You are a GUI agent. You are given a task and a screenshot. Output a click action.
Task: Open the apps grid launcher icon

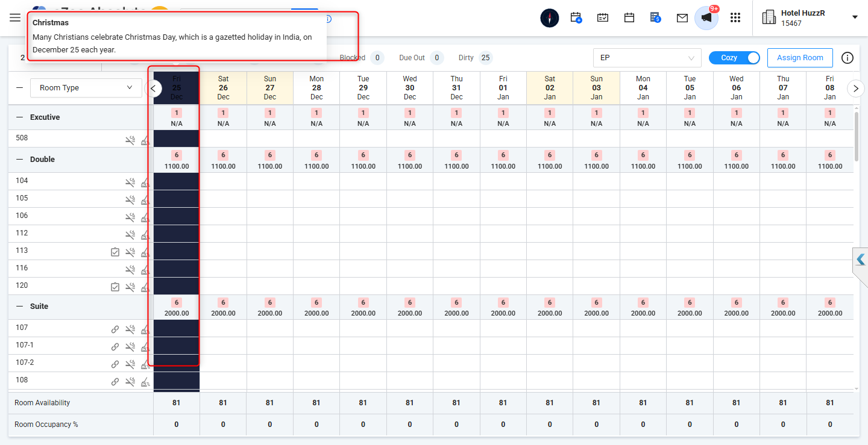pos(735,17)
